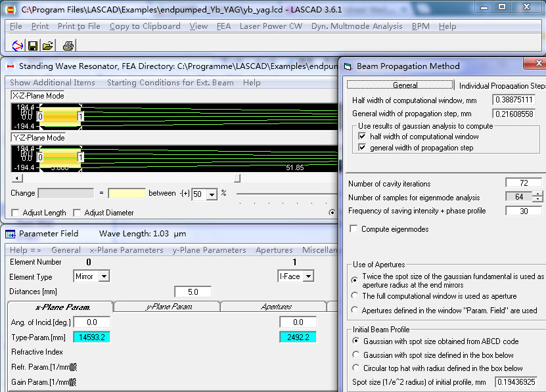Select the General tab in Beam Propagation
546x392 pixels.
coord(400,85)
